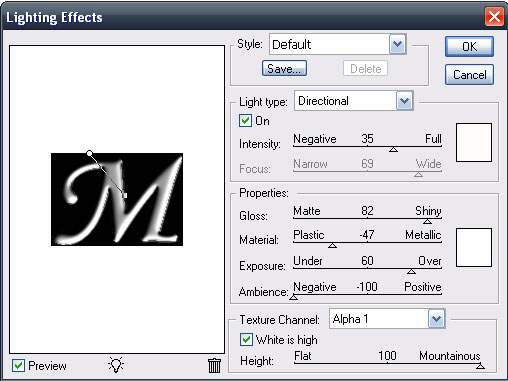Open the light color swatch beside Intensity
Screen dimensions: 508x381
474,142
